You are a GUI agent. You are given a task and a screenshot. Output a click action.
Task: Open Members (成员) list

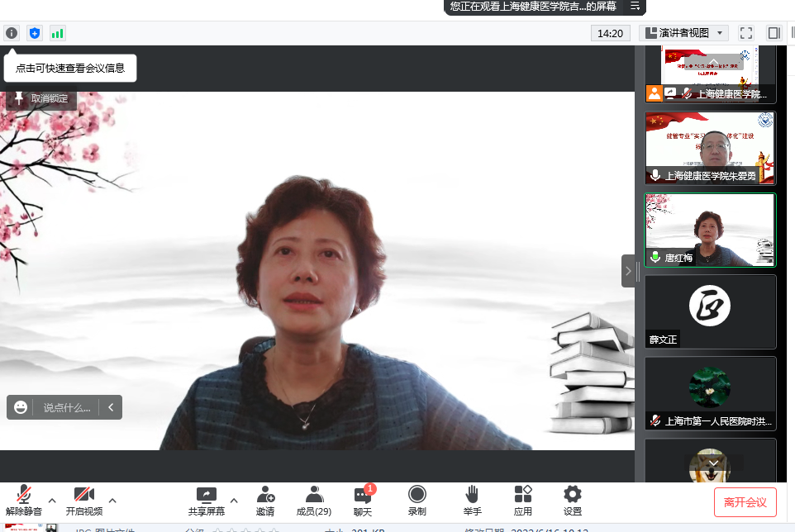pyautogui.click(x=314, y=501)
